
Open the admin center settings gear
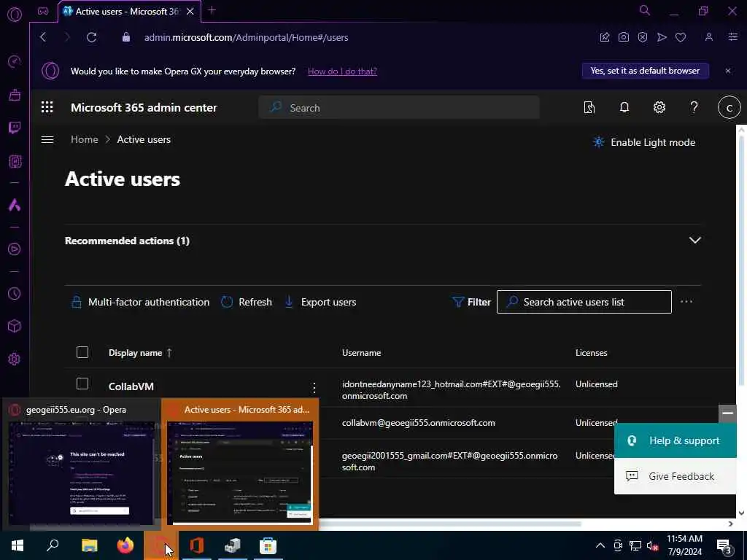pos(659,108)
